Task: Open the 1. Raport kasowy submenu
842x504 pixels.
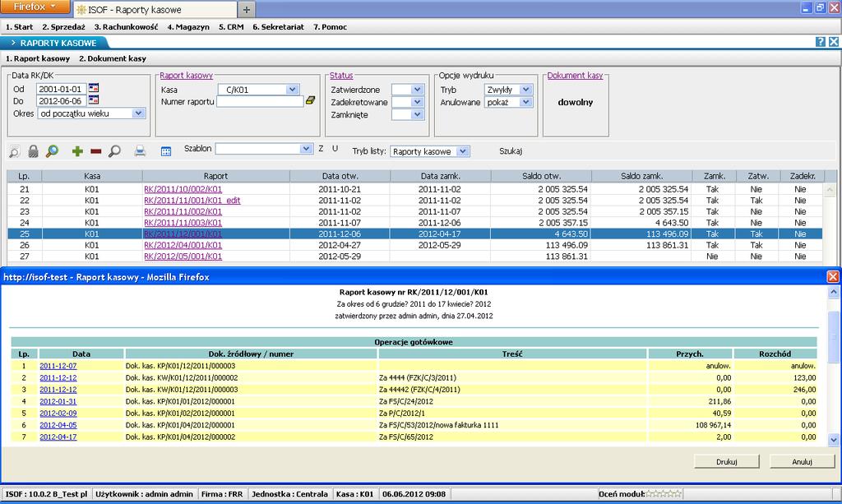Action: [38, 58]
